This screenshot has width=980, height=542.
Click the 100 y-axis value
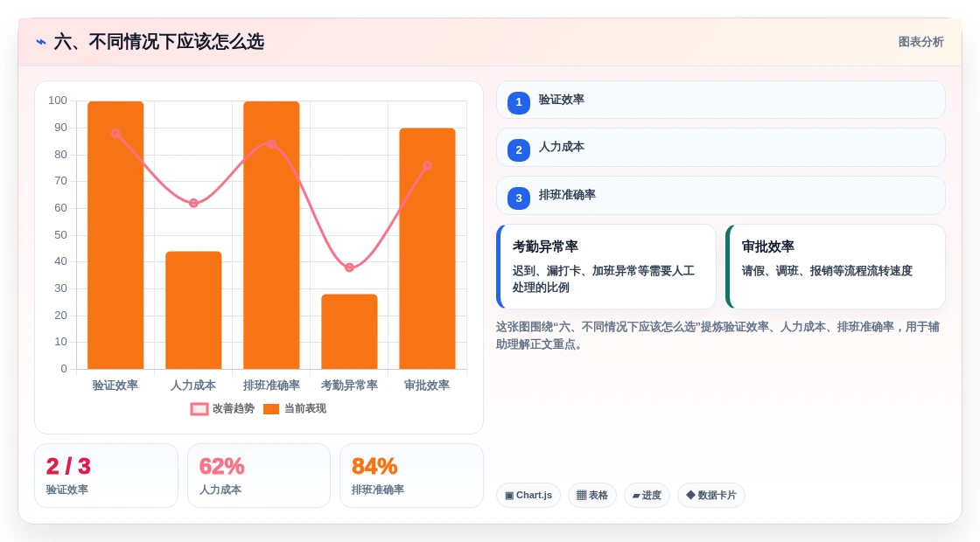click(58, 101)
